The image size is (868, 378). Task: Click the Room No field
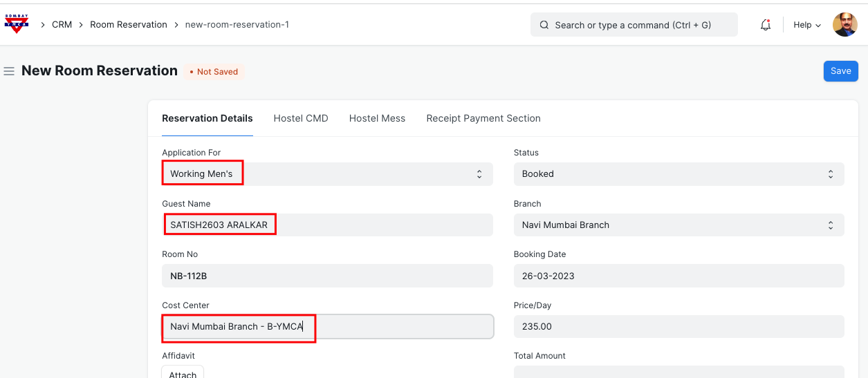coord(327,276)
